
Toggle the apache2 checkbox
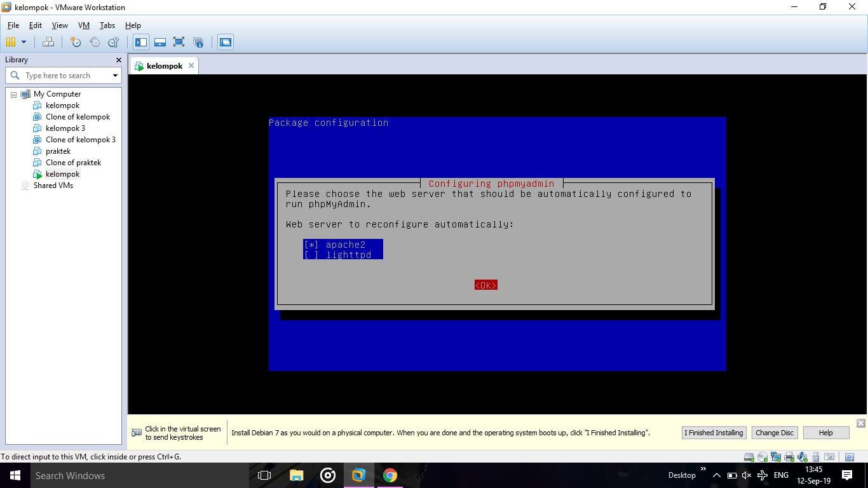tap(311, 245)
